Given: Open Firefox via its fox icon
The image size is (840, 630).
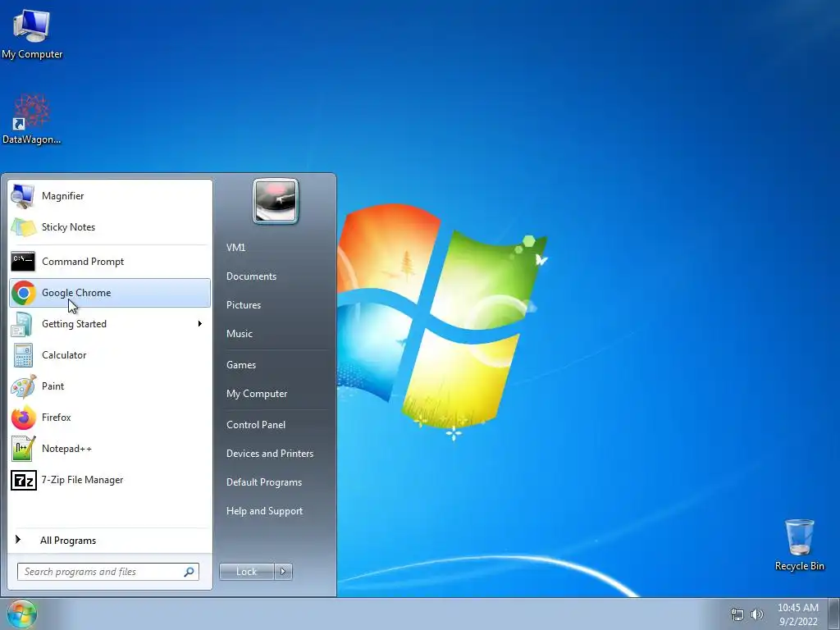Looking at the screenshot, I should 24,418.
